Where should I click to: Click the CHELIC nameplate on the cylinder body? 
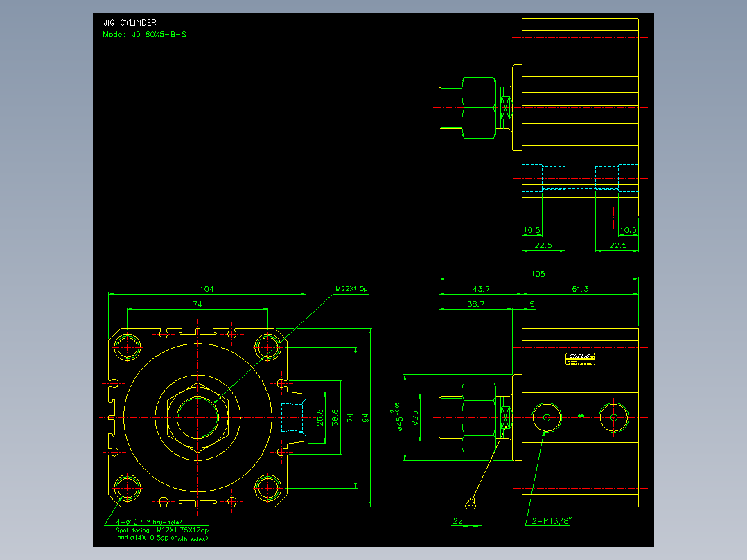[580, 359]
